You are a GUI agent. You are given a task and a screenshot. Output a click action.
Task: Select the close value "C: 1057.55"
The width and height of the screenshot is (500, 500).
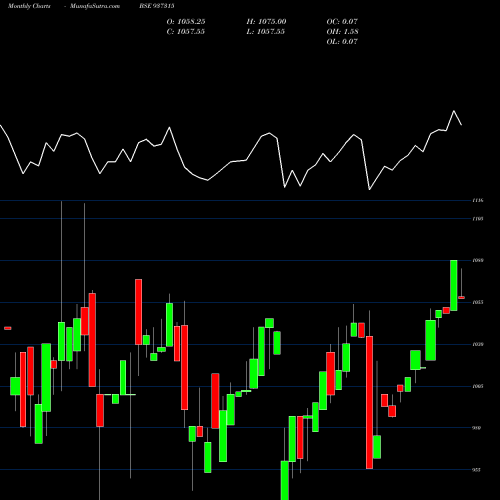pyautogui.click(x=186, y=32)
